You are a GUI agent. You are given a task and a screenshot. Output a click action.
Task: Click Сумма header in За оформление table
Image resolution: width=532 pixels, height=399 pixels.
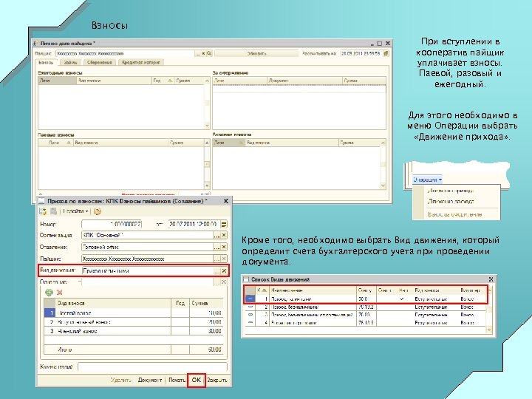tap(364, 81)
